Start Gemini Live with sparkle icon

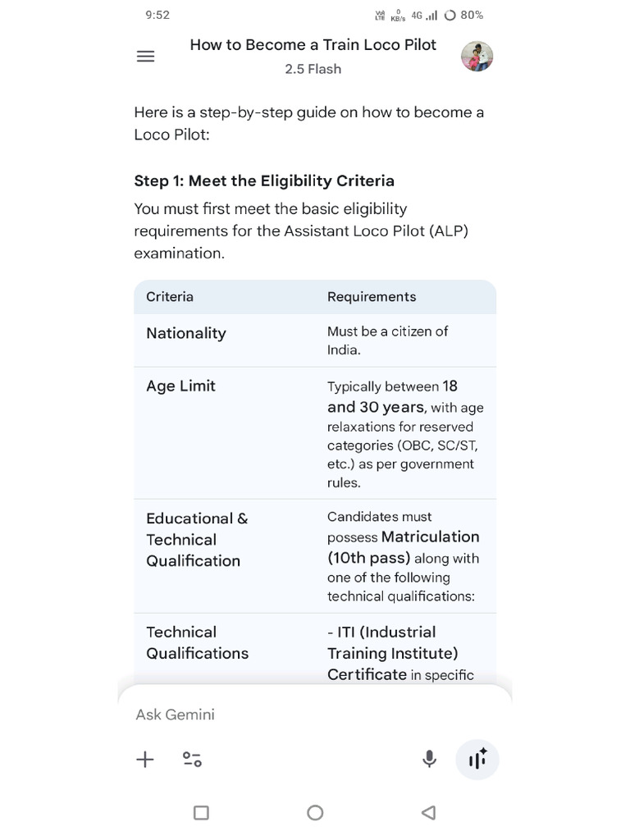pos(477,759)
